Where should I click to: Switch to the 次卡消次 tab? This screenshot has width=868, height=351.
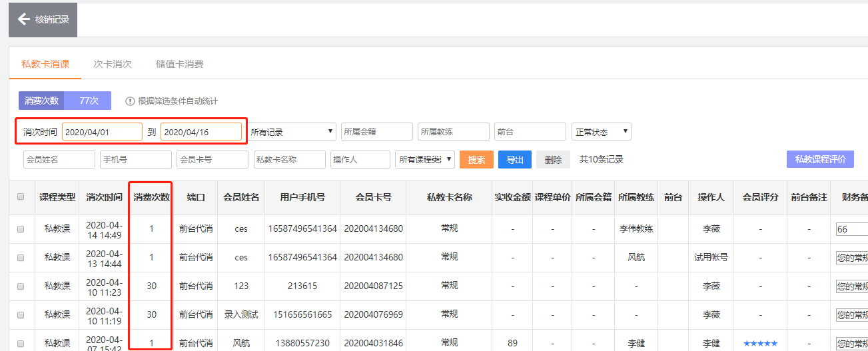point(112,64)
